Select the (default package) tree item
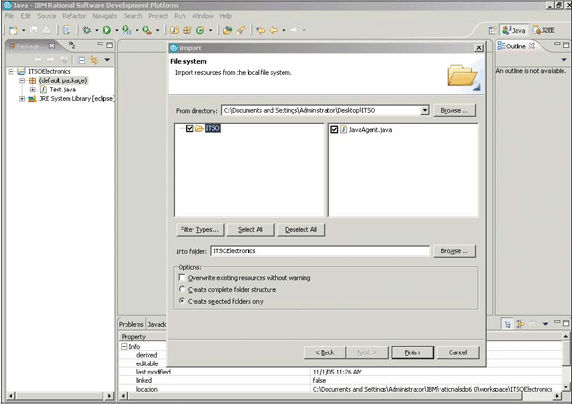This screenshot has width=572, height=404. 63,80
